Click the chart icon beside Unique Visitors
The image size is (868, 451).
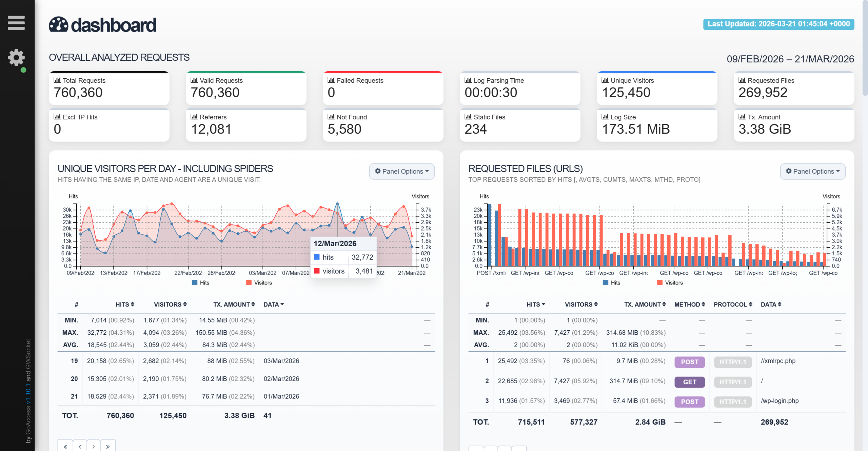pos(605,80)
